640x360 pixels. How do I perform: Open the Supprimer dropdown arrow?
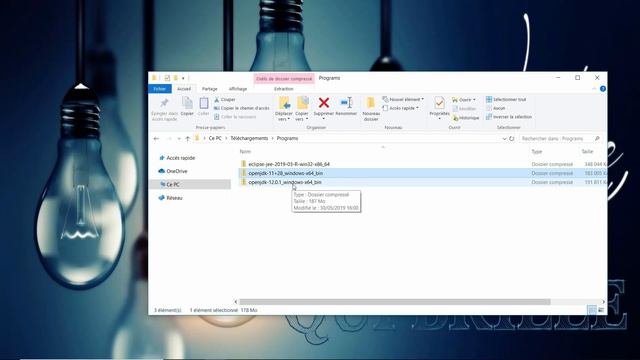click(324, 119)
